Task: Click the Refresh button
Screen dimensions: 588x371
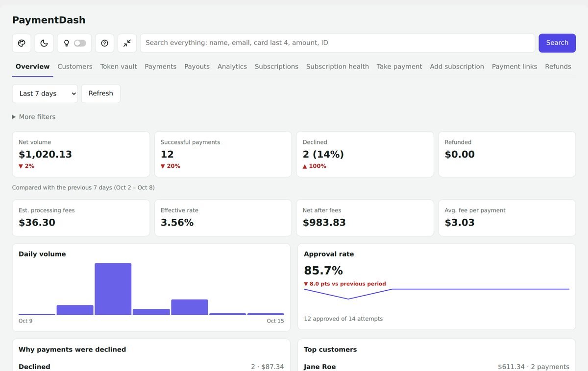Action: coord(101,93)
